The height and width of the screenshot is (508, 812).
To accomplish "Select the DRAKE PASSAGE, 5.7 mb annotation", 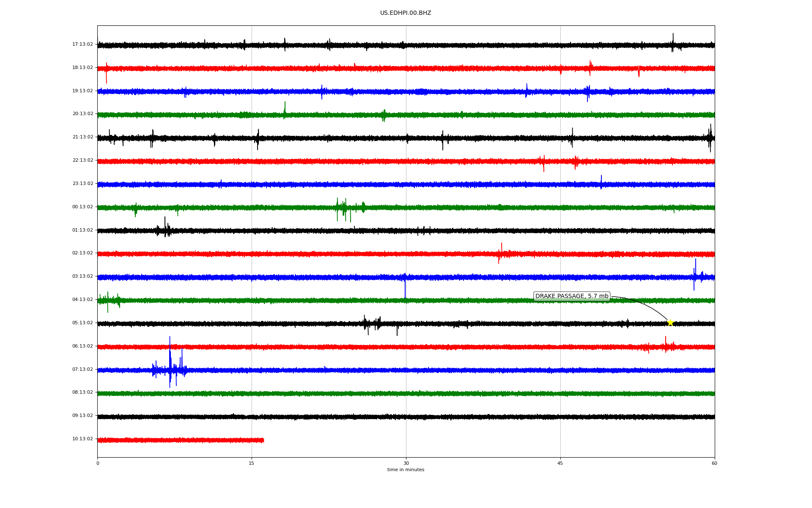I will tap(572, 296).
